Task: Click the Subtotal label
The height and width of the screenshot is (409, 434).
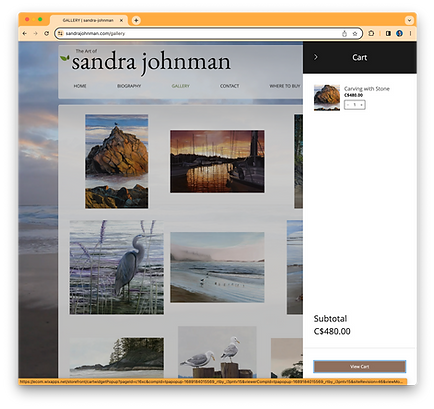Action: 330,319
